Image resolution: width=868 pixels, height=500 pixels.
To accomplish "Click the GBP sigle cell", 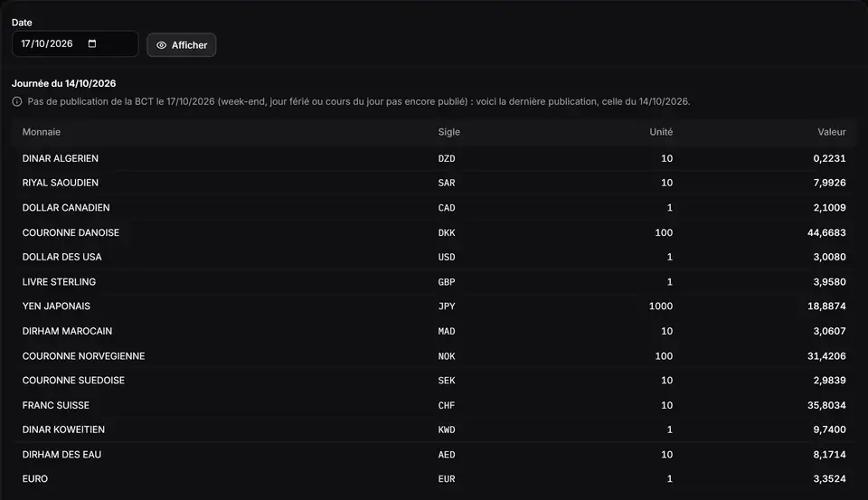I will (447, 282).
